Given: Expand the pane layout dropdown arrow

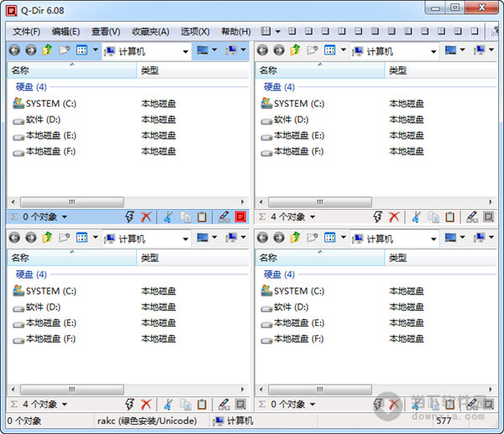Looking at the screenshot, I should [x=278, y=32].
